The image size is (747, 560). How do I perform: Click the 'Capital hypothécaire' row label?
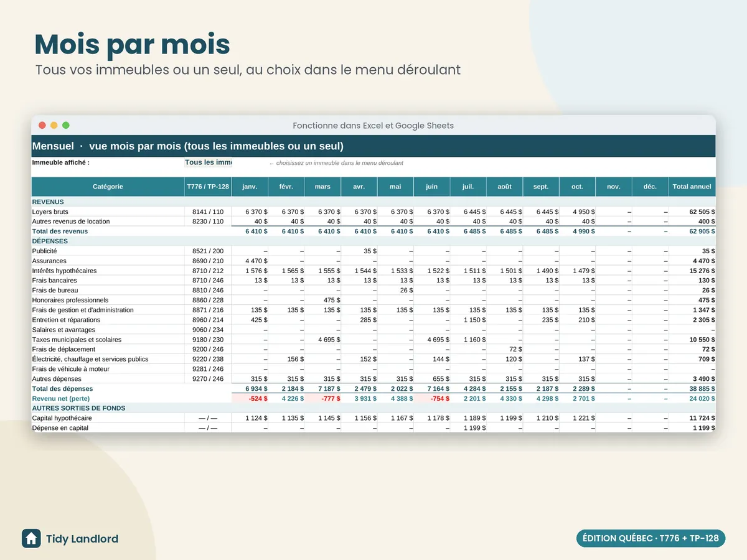(62, 418)
